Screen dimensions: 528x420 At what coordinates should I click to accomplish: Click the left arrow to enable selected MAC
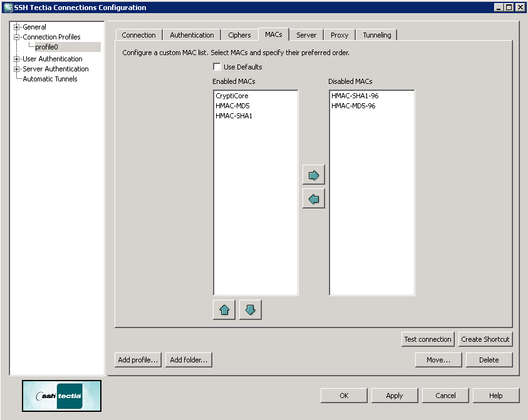tap(314, 199)
